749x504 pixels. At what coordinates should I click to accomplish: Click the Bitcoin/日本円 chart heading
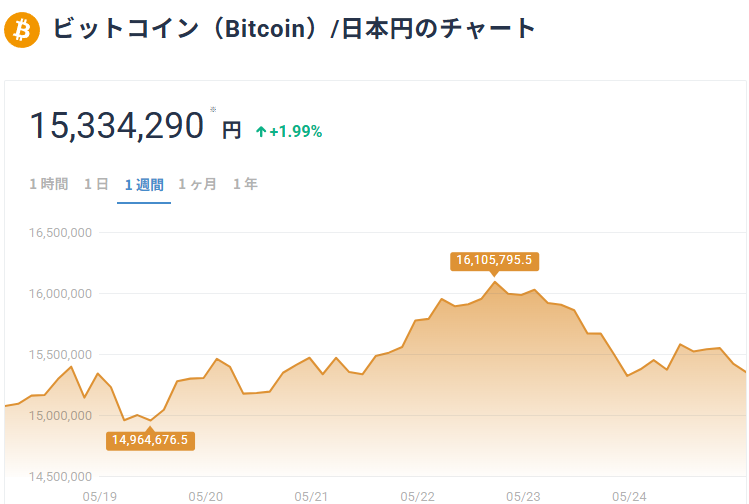click(294, 29)
